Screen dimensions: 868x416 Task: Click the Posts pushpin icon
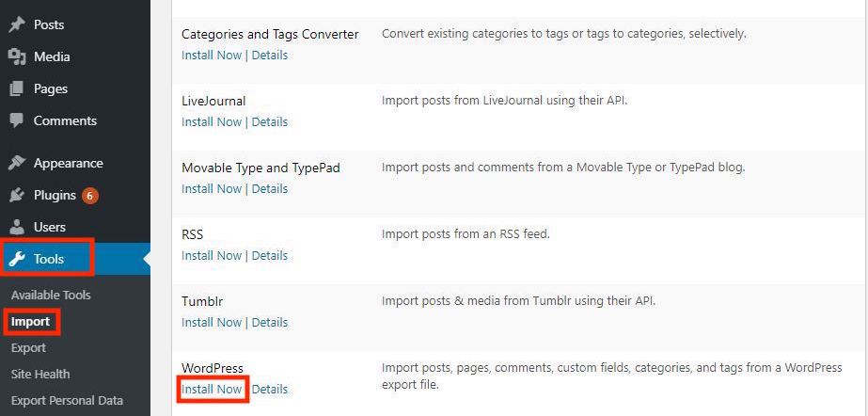17,24
